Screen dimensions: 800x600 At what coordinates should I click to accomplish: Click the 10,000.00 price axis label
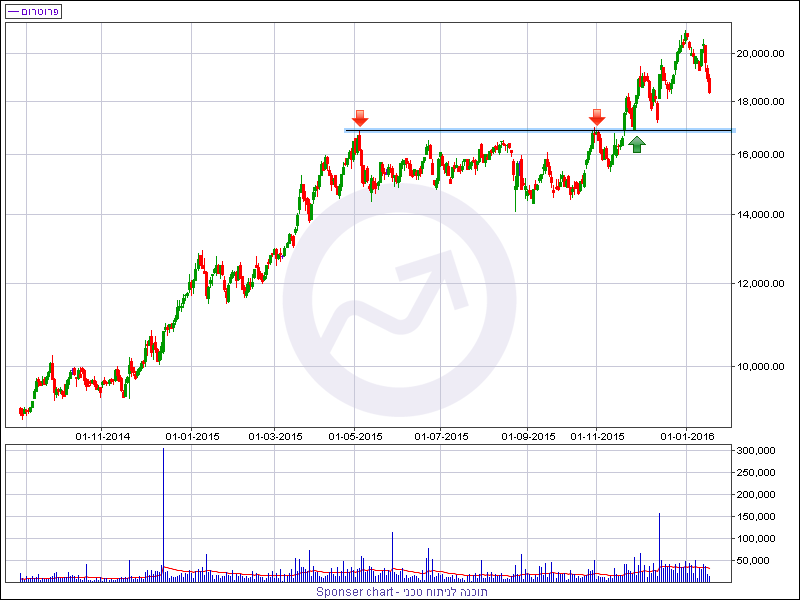[760, 366]
